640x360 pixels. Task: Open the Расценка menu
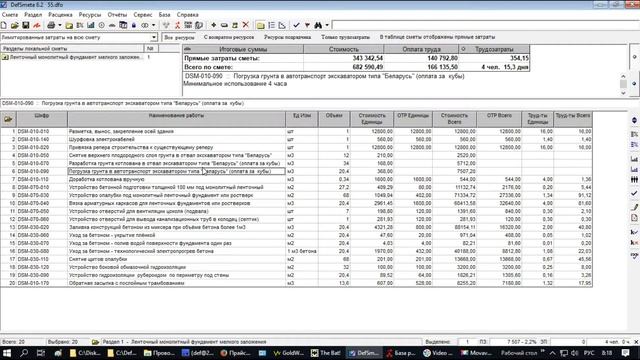click(60, 15)
